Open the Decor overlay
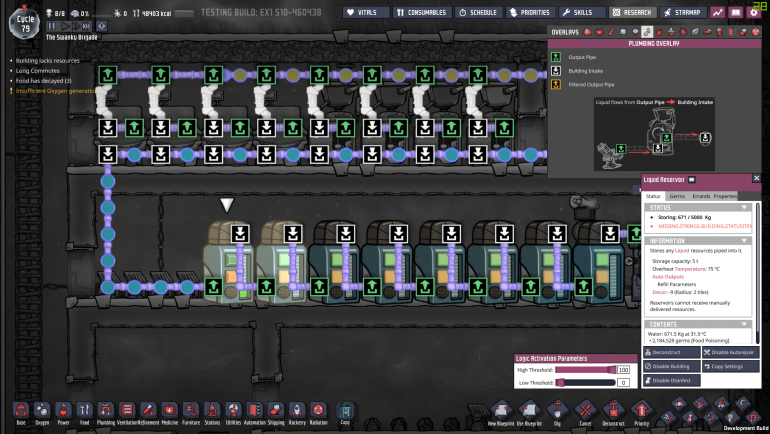Viewport: 770px width, 434px height. point(671,32)
